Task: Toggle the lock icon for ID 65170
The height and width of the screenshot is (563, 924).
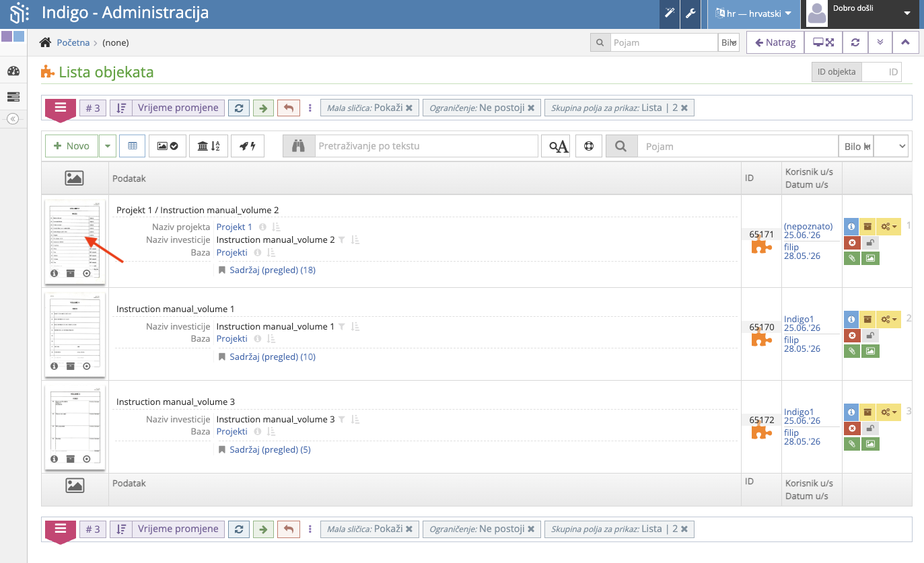Action: click(870, 335)
